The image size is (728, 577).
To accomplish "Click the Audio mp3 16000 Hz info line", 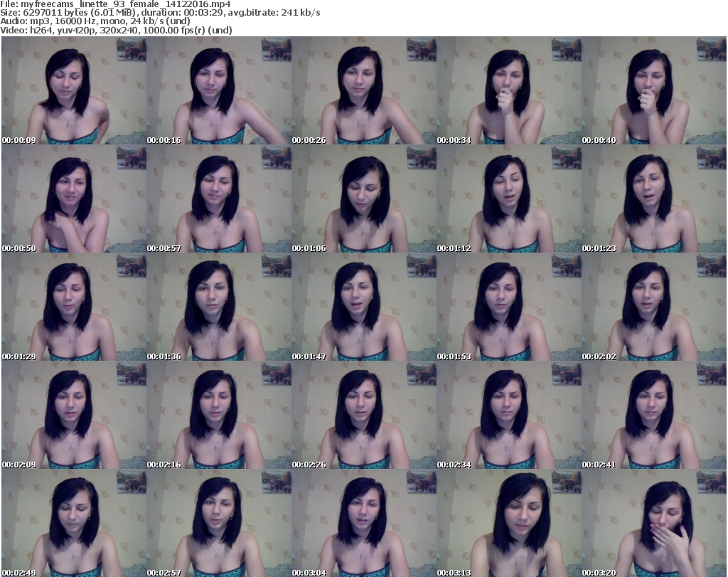I will click(95, 21).
